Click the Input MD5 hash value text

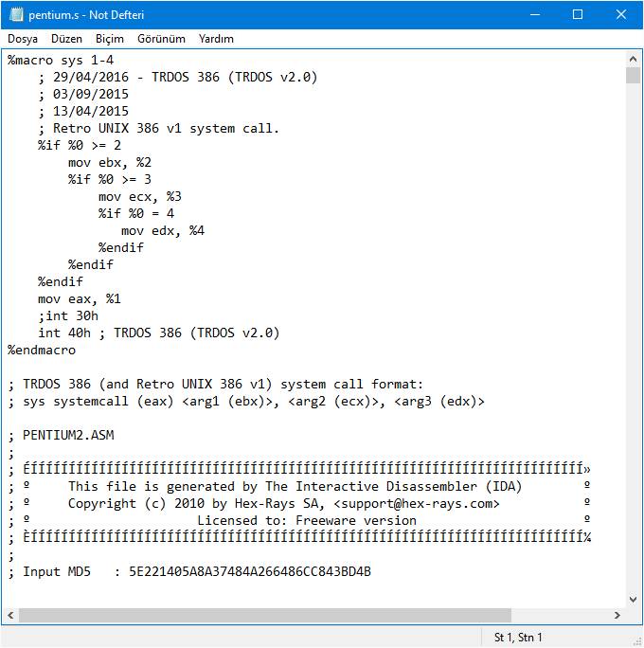pyautogui.click(x=250, y=572)
